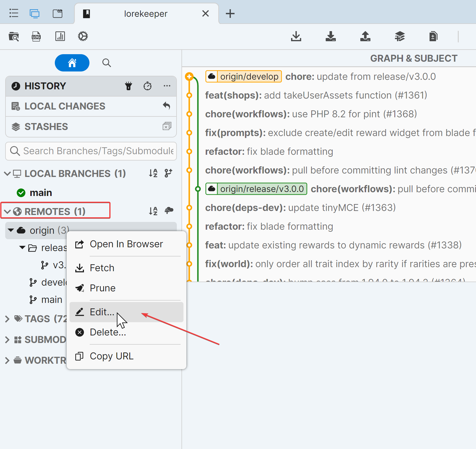Collapse the origin remote tree
The image size is (476, 449).
[x=11, y=230]
